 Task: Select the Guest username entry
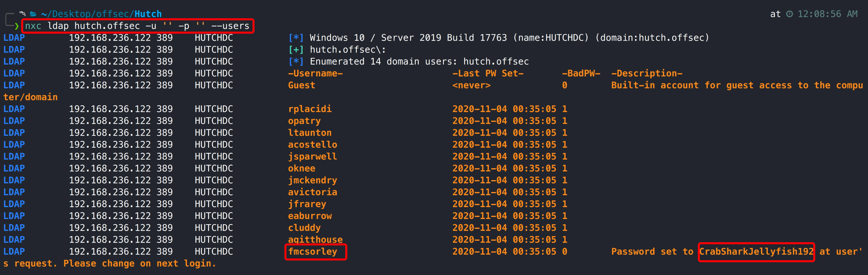[301, 85]
